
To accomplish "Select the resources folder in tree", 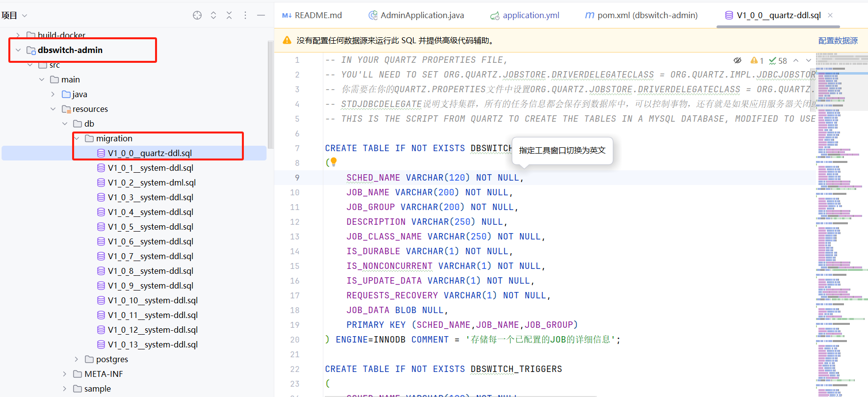I will point(85,109).
